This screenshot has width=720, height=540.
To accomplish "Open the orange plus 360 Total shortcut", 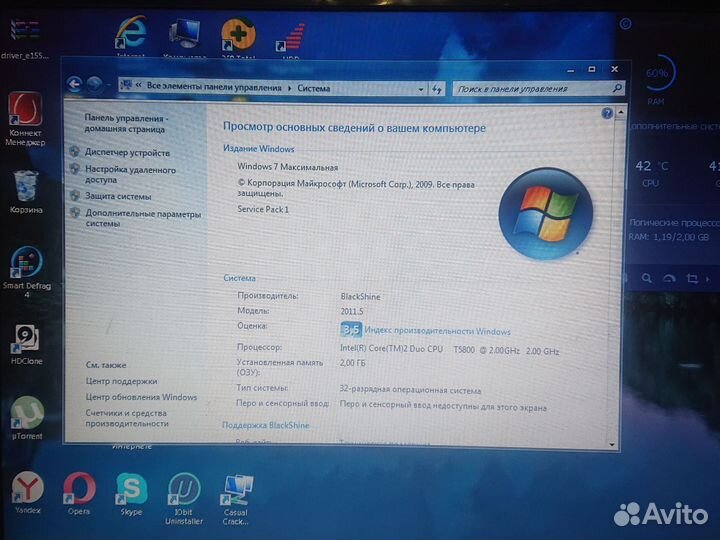I will (x=238, y=34).
